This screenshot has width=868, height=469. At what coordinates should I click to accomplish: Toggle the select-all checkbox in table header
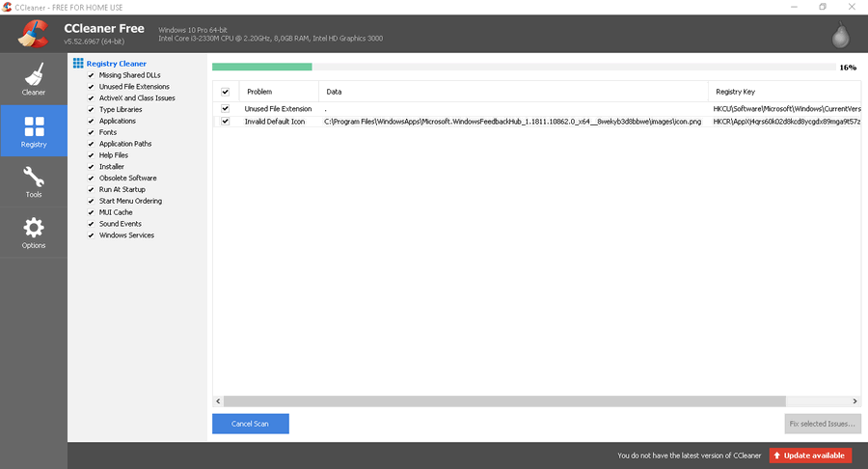point(226,92)
